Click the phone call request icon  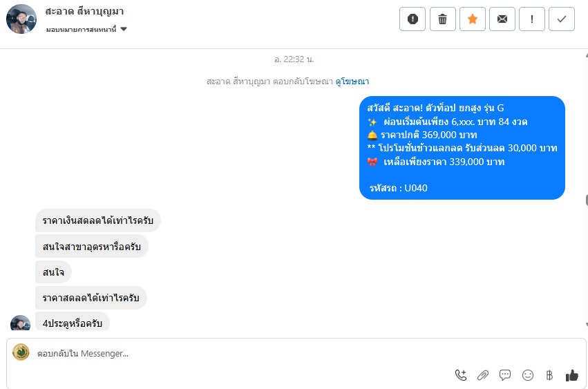[460, 375]
